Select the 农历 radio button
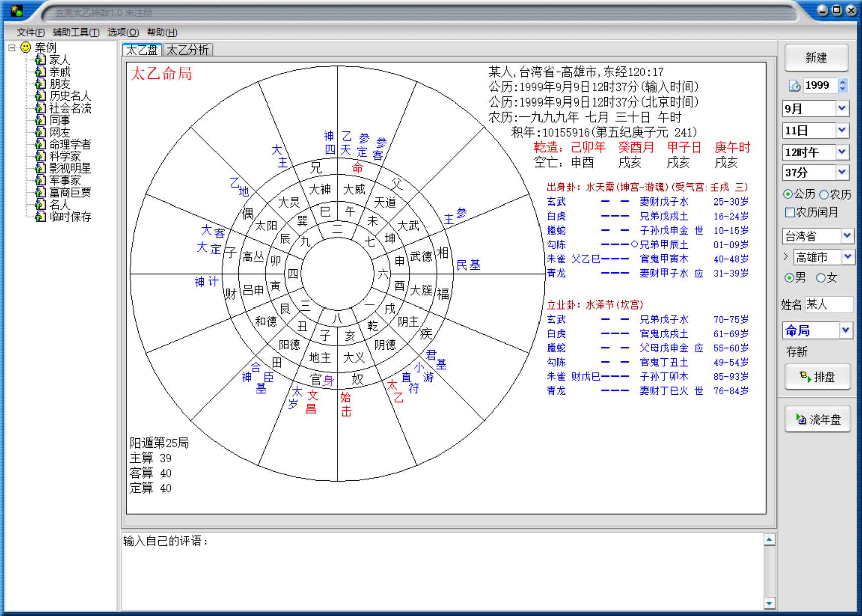The width and height of the screenshot is (862, 616). (824, 194)
